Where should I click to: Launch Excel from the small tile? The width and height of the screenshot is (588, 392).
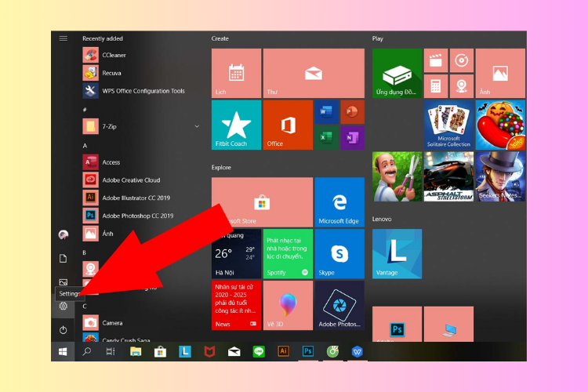click(326, 138)
